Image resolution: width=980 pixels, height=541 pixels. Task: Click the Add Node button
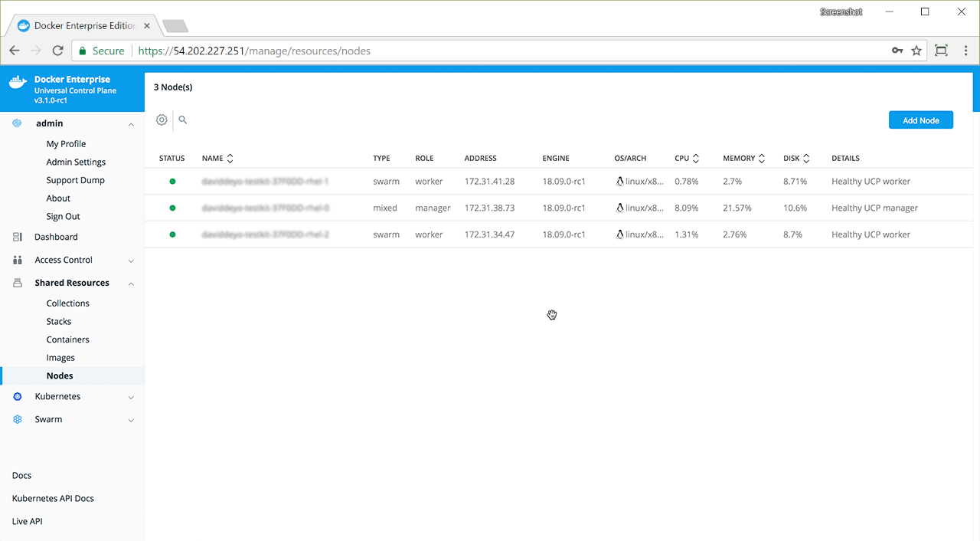coord(920,120)
